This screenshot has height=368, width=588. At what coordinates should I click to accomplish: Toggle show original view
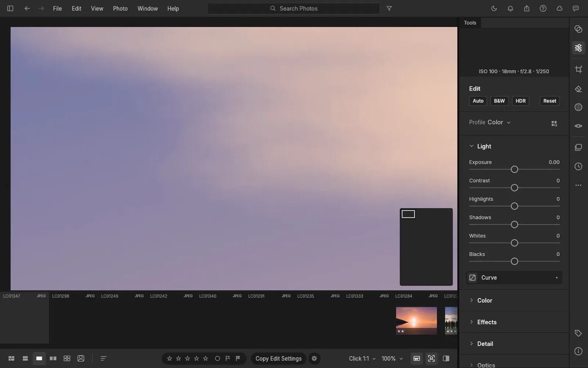coord(446,358)
